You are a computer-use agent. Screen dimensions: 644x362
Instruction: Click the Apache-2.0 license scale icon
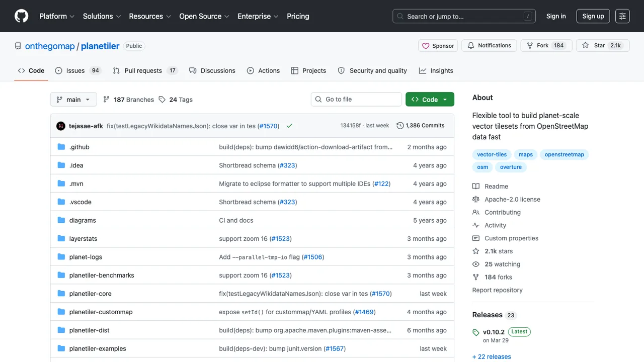tap(476, 200)
